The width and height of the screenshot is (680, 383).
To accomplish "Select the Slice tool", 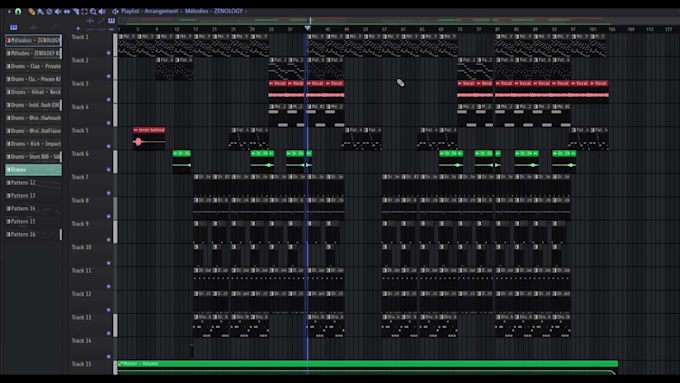I will (x=75, y=12).
